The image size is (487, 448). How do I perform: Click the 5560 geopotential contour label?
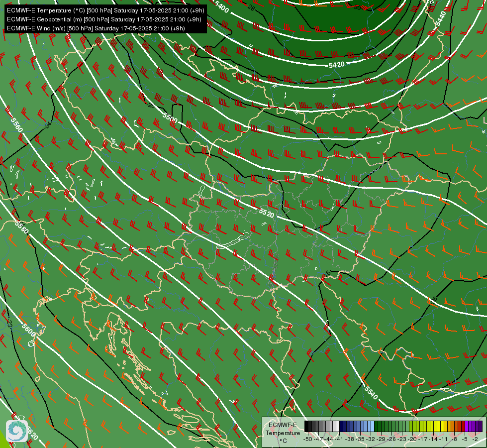16,124
